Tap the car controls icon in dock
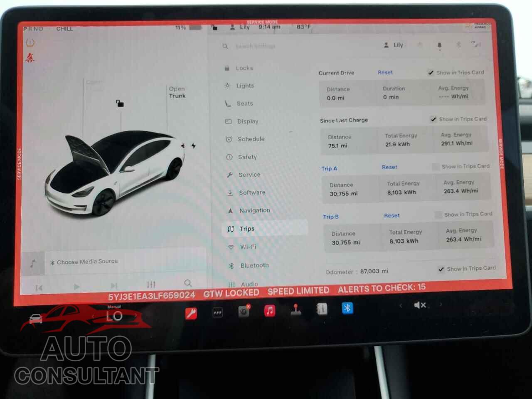 (x=36, y=319)
